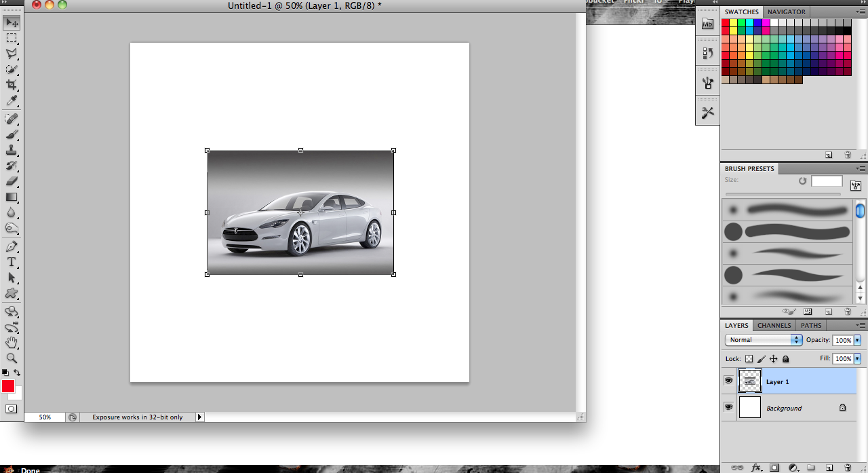Select the Move tool
Screen dimensions: 868x473
pyautogui.click(x=12, y=22)
